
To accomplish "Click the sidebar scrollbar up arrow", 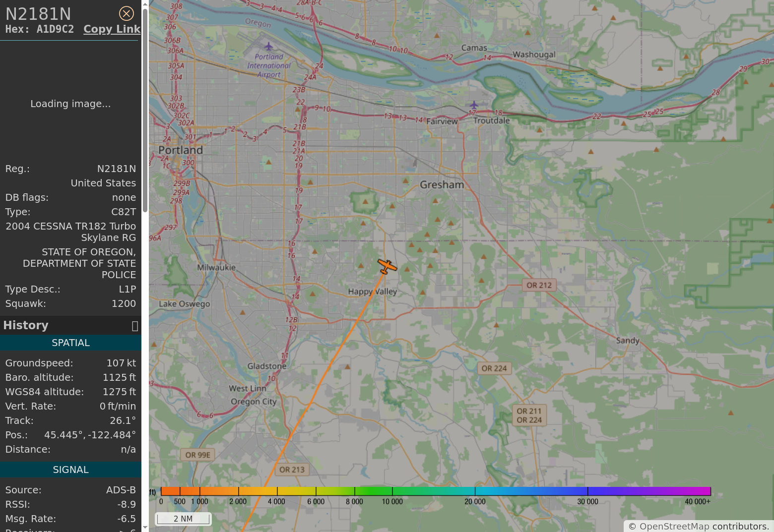I will tap(145, 4).
